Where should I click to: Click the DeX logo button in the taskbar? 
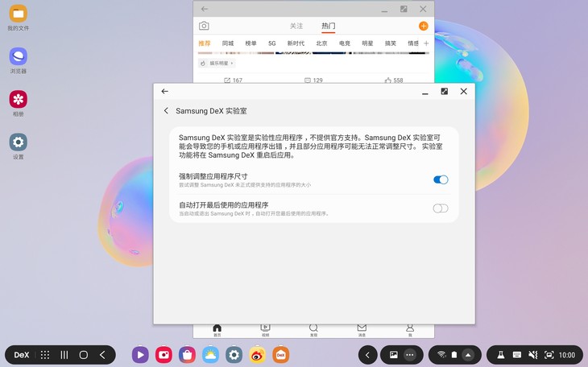(x=22, y=355)
